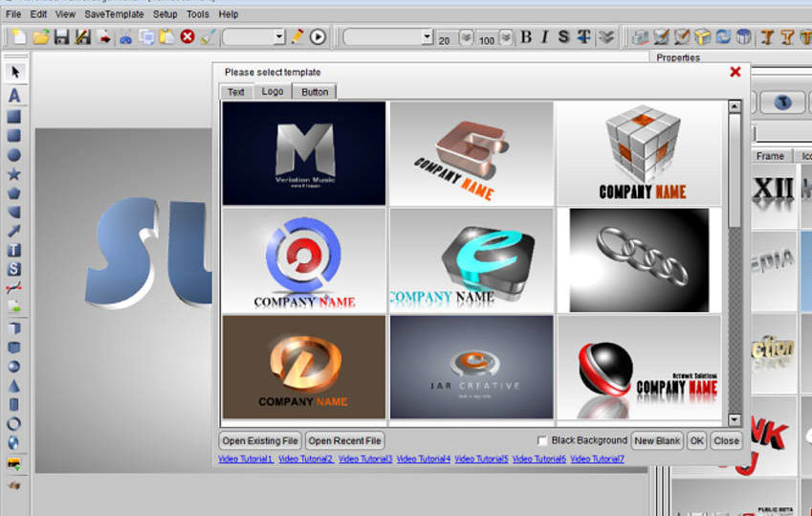The image size is (812, 516).
Task: Open the Tools menu
Action: pos(198,14)
